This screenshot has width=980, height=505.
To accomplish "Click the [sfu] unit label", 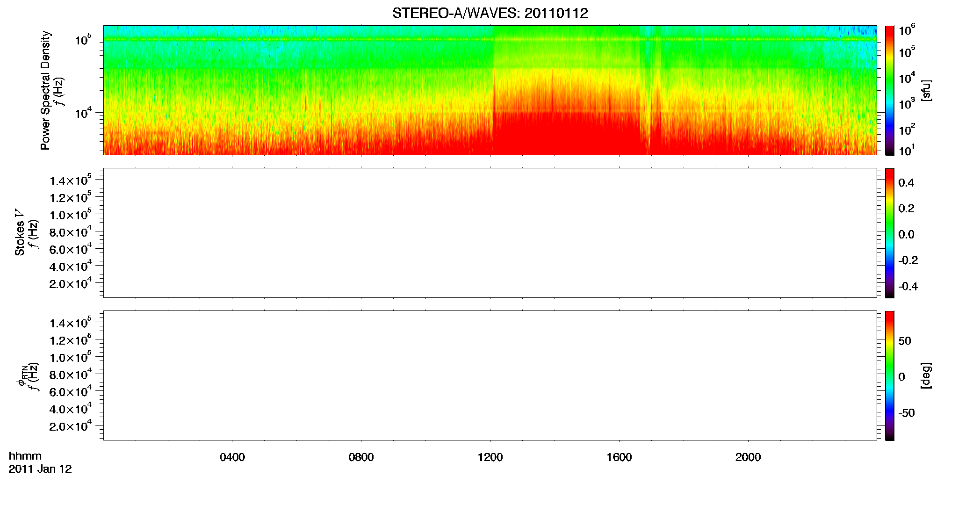I will [926, 90].
